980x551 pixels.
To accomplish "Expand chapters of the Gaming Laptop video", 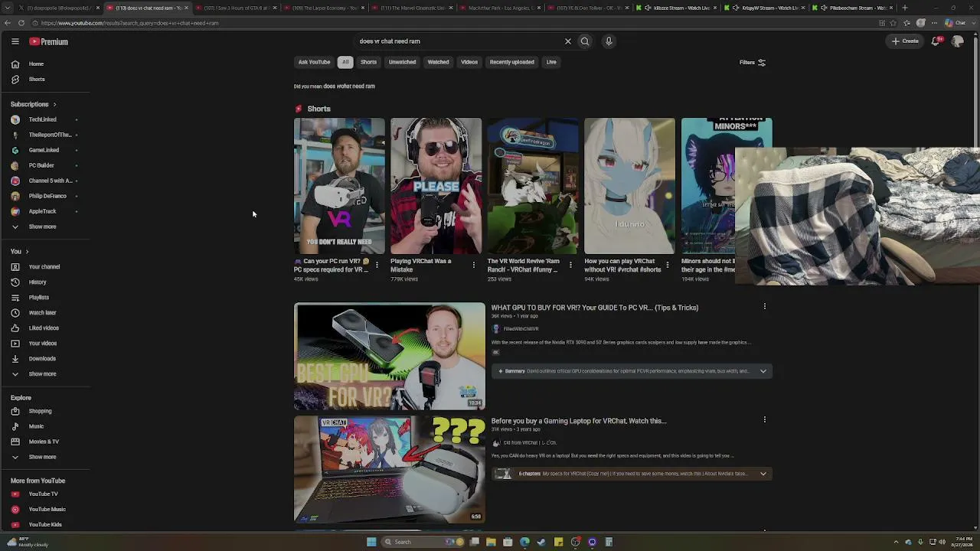I will pos(763,474).
